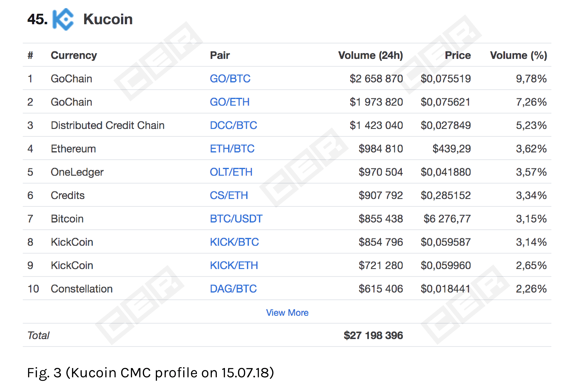587x392 pixels.
Task: Expand the list with View More
Action: pos(287,312)
